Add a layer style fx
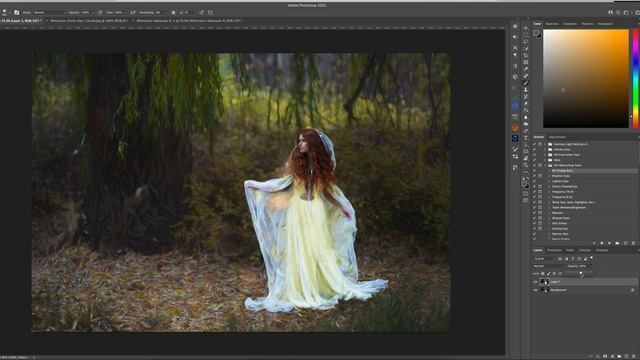The image size is (640, 360). coord(598,356)
